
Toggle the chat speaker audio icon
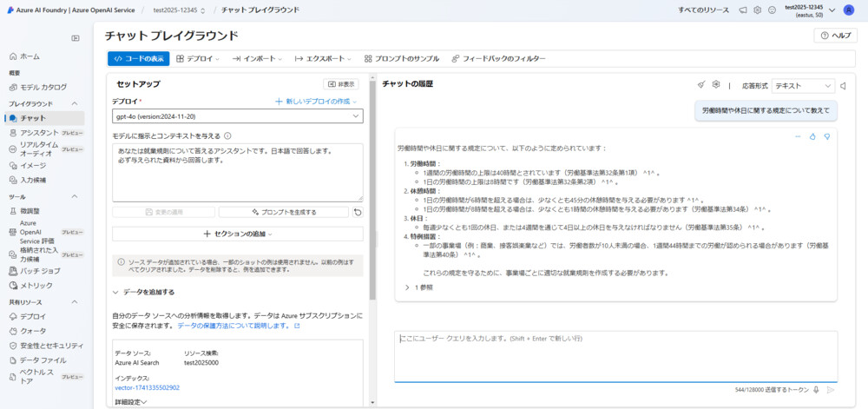pos(843,86)
